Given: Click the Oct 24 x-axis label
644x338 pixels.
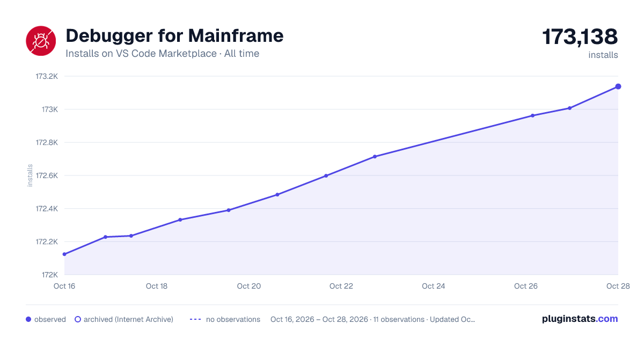Looking at the screenshot, I should (x=434, y=286).
